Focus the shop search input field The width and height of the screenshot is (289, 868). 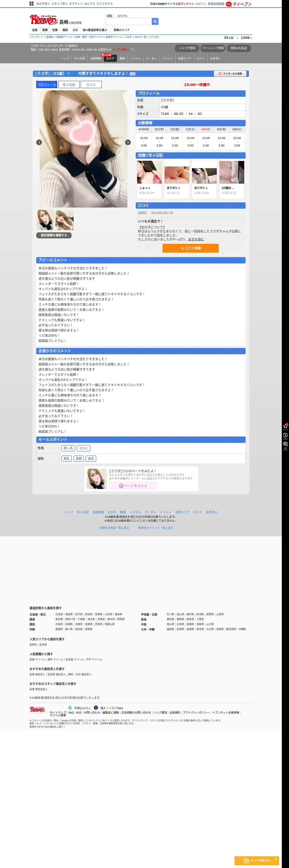pyautogui.click(x=129, y=22)
